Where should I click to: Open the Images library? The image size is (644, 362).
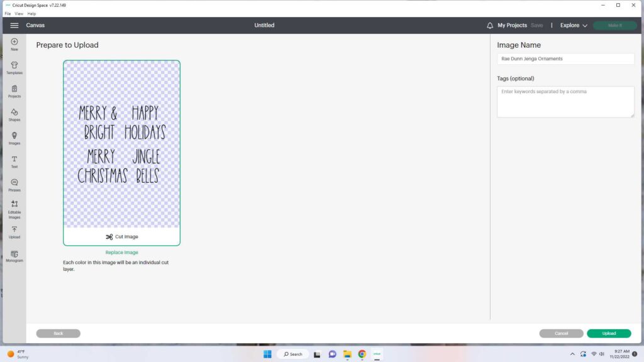coord(14,138)
